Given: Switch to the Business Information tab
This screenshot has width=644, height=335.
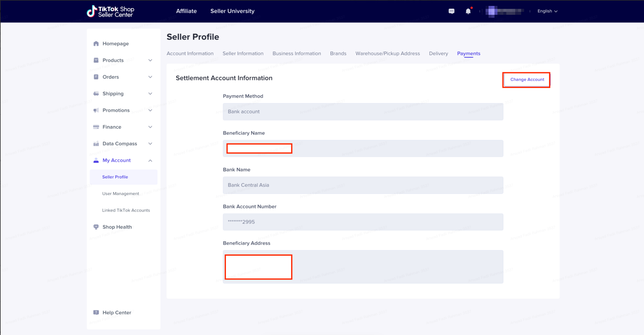Looking at the screenshot, I should click(x=296, y=54).
